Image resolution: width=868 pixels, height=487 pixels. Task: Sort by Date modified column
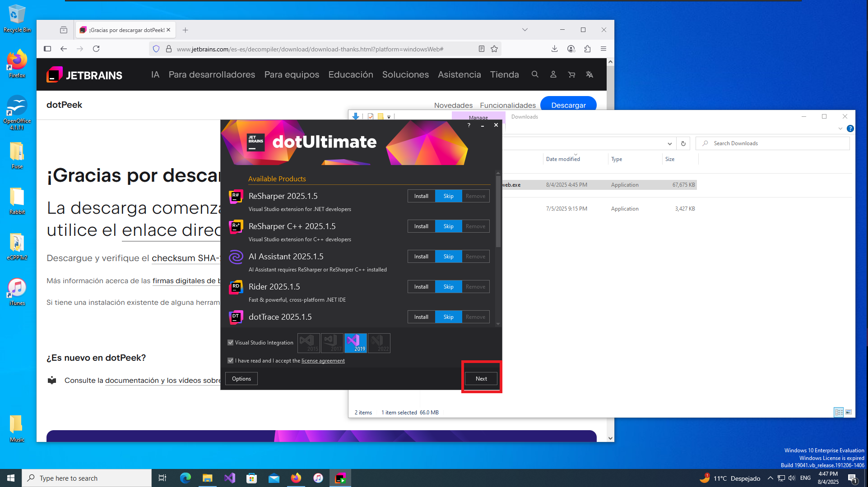point(563,159)
